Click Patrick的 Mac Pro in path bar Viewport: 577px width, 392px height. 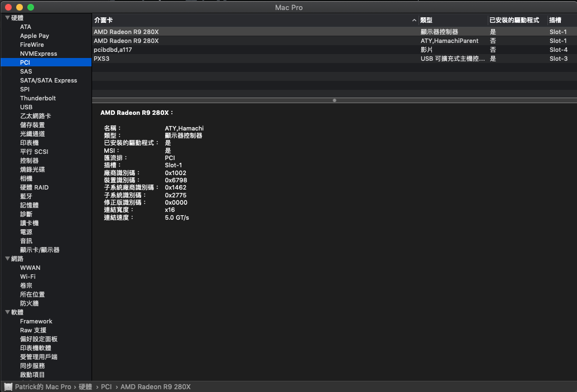(x=43, y=387)
